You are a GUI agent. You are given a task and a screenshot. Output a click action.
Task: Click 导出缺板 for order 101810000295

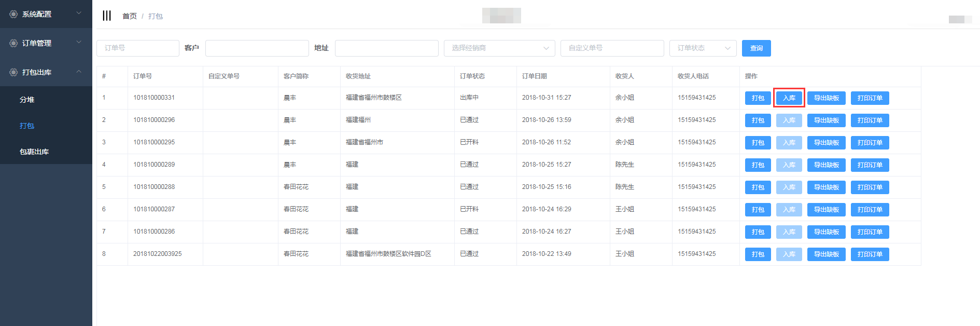click(827, 143)
